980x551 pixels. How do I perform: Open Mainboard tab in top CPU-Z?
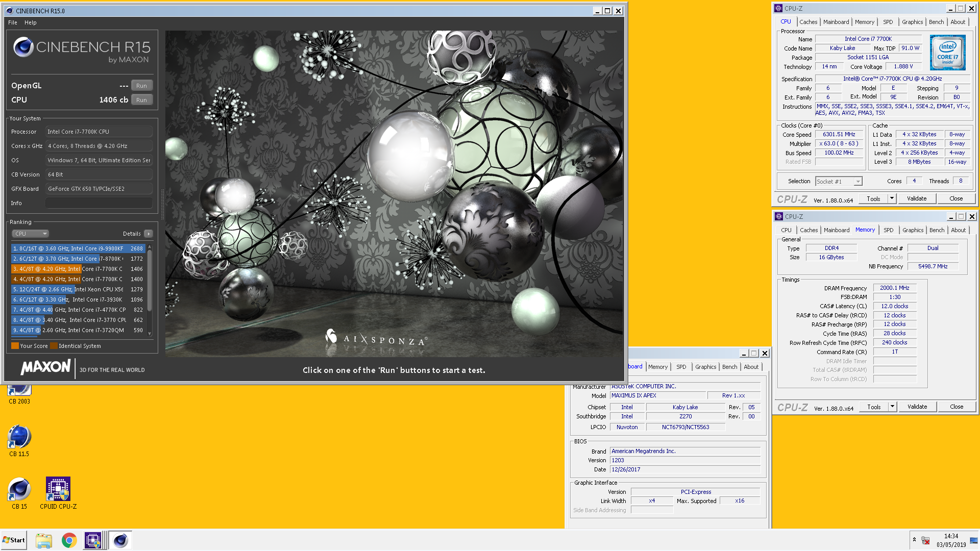pyautogui.click(x=836, y=22)
